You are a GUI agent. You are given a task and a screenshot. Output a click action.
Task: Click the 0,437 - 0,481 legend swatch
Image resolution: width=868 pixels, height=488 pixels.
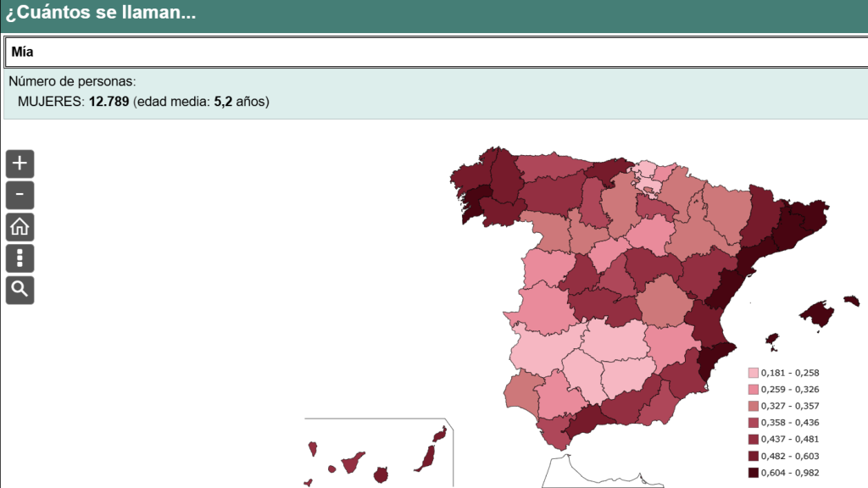[753, 439]
